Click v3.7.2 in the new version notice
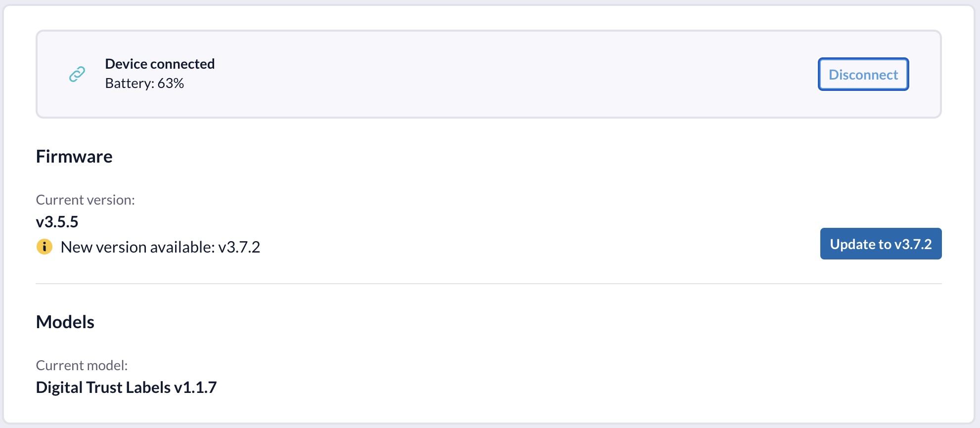980x428 pixels. [239, 247]
